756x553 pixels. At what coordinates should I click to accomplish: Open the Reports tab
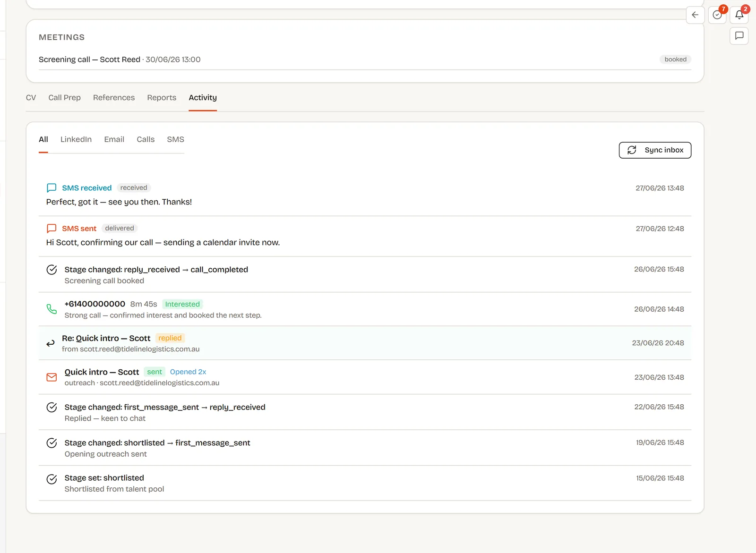(162, 97)
